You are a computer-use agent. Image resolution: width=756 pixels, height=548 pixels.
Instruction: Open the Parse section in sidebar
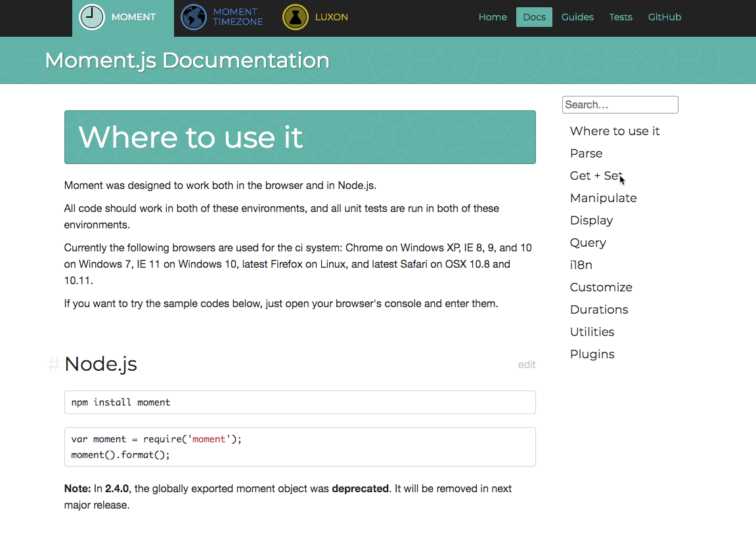pyautogui.click(x=586, y=153)
